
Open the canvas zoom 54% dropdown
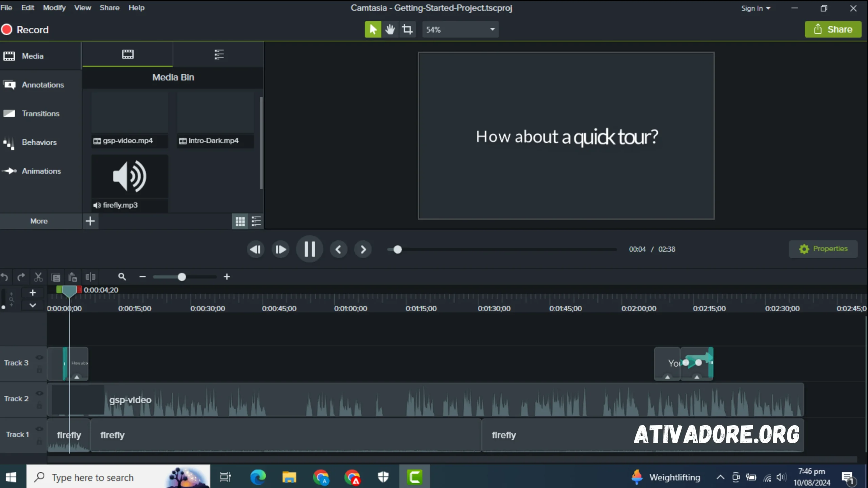[460, 30]
